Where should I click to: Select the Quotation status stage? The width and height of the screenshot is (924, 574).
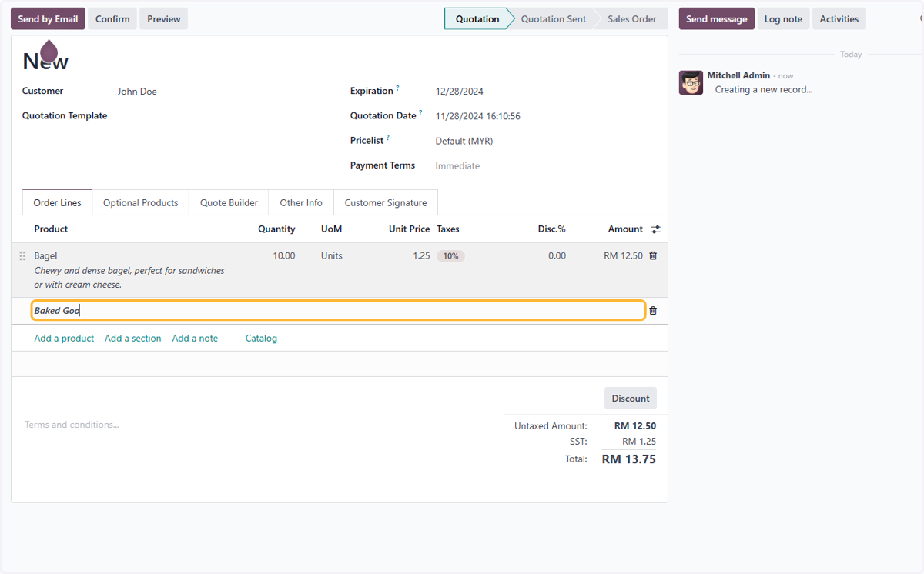477,18
